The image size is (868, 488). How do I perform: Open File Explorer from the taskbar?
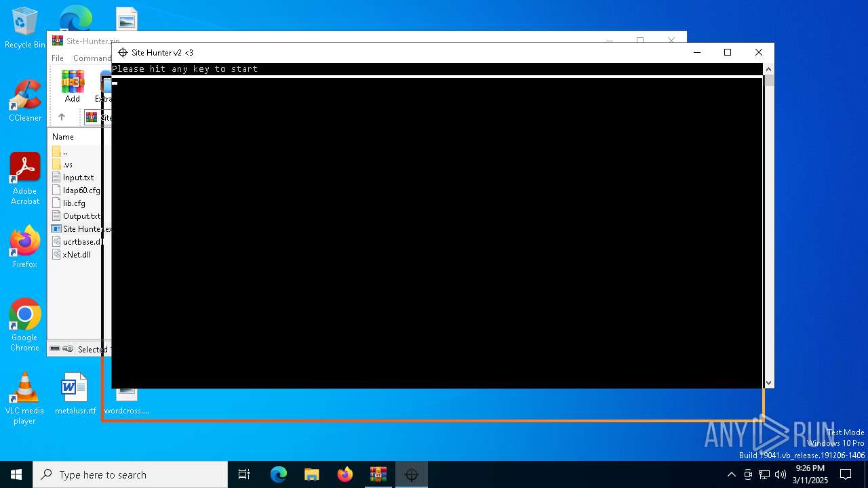pyautogui.click(x=312, y=474)
